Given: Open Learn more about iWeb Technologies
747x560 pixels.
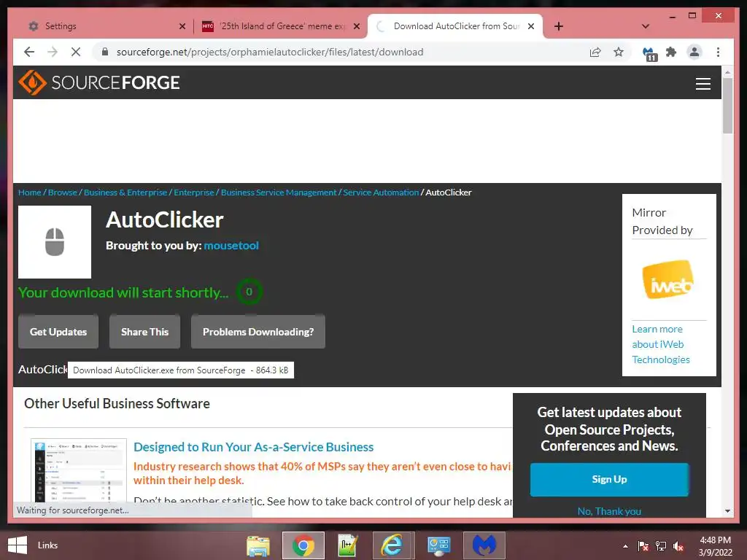Looking at the screenshot, I should 661,344.
